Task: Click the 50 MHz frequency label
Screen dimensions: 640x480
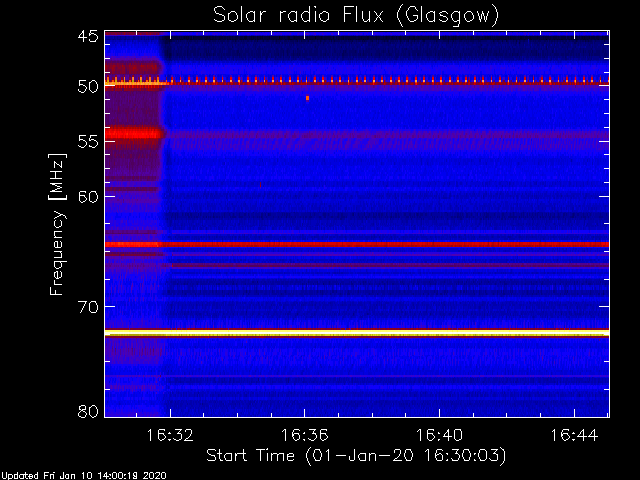Action: [88, 87]
